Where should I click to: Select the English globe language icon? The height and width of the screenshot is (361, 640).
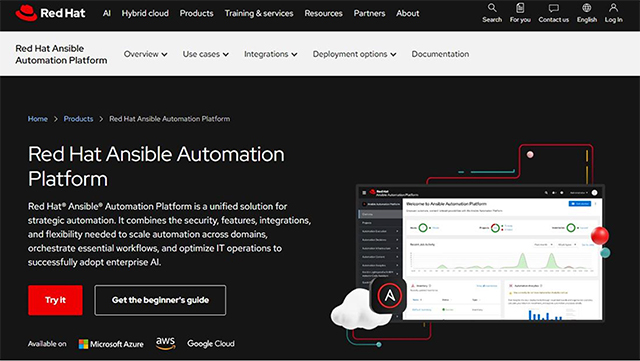[587, 8]
